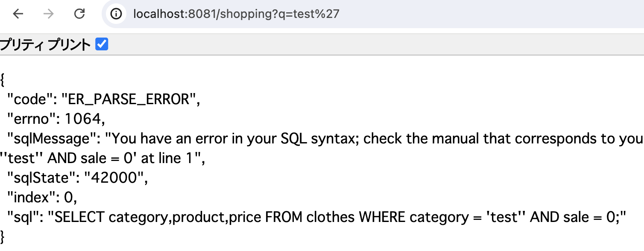Click the browser back arrow
644x251 pixels.
18,14
